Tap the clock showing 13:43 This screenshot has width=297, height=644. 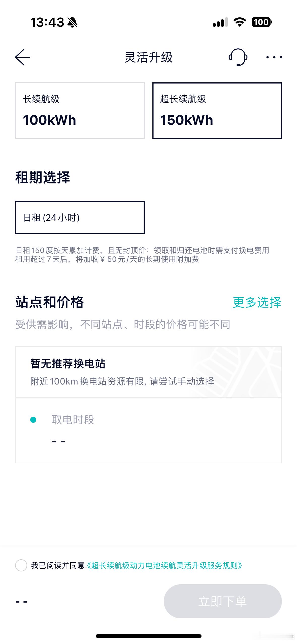(x=47, y=22)
